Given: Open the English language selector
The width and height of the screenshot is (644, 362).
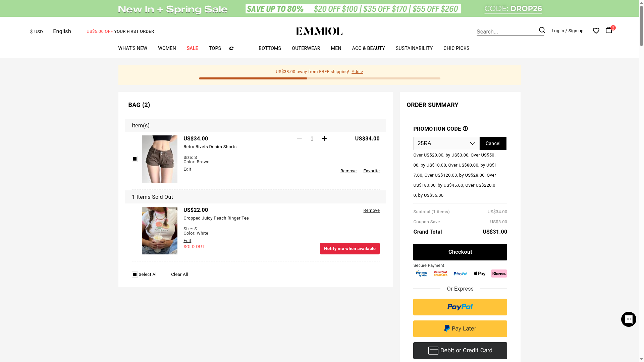Looking at the screenshot, I should (62, 32).
